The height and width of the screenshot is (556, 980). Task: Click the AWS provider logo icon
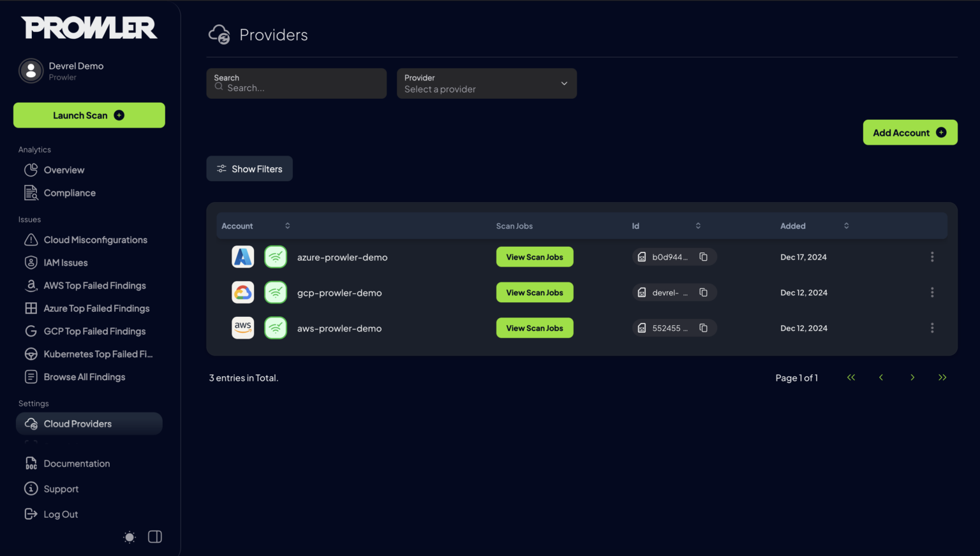pyautogui.click(x=242, y=328)
